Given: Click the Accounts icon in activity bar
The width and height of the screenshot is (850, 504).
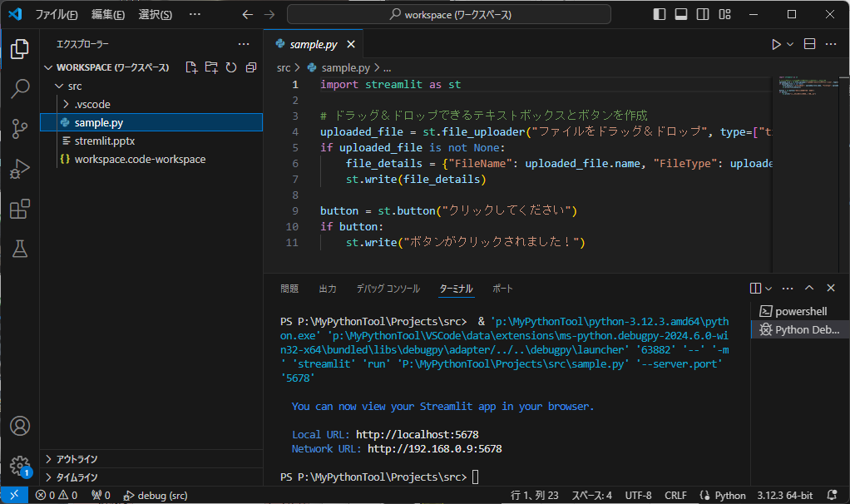Looking at the screenshot, I should 19,426.
